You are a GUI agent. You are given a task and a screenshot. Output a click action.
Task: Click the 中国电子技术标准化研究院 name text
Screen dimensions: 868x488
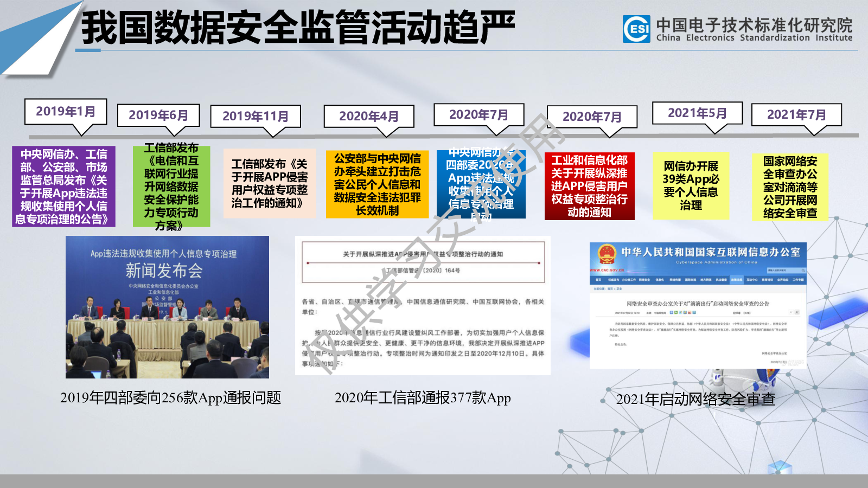[x=754, y=25]
